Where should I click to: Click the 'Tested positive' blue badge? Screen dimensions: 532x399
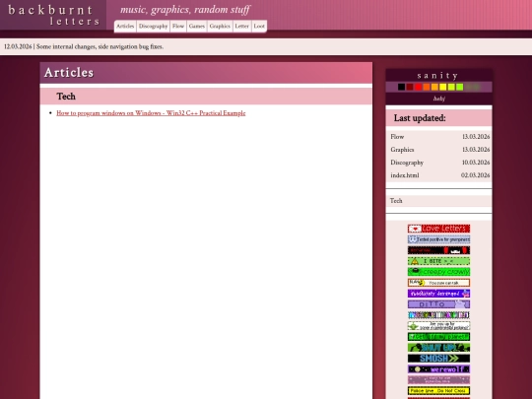(438, 239)
